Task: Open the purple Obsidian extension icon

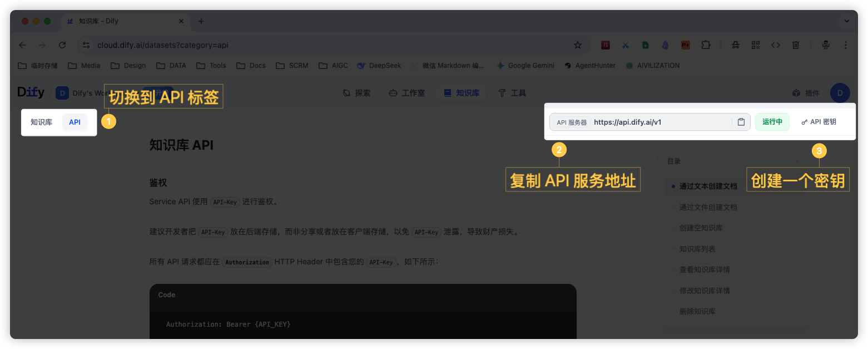Action: coord(666,45)
